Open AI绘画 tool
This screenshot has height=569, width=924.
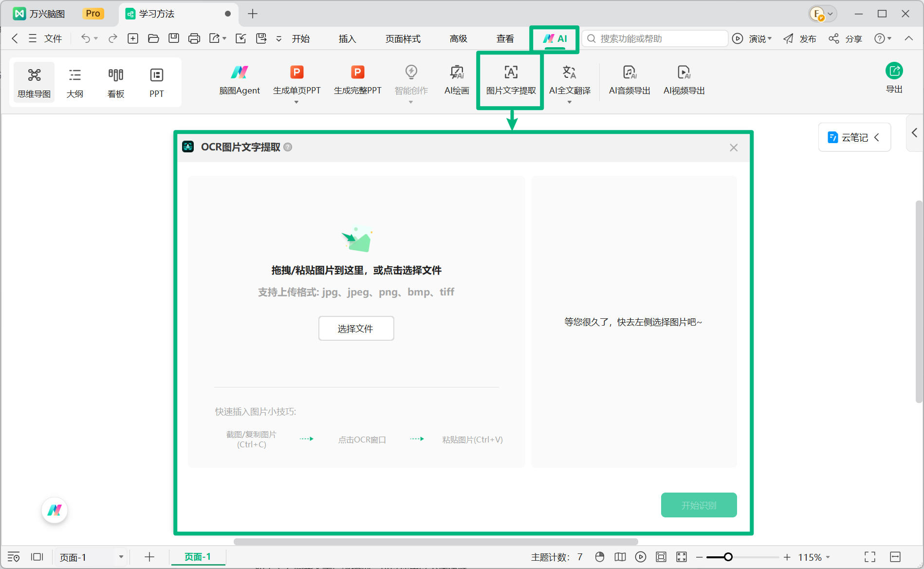pos(457,80)
